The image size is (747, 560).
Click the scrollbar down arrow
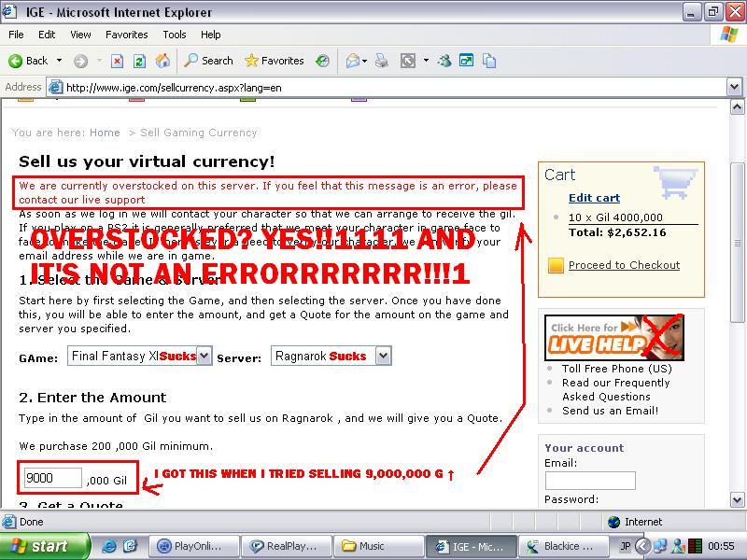[x=737, y=500]
